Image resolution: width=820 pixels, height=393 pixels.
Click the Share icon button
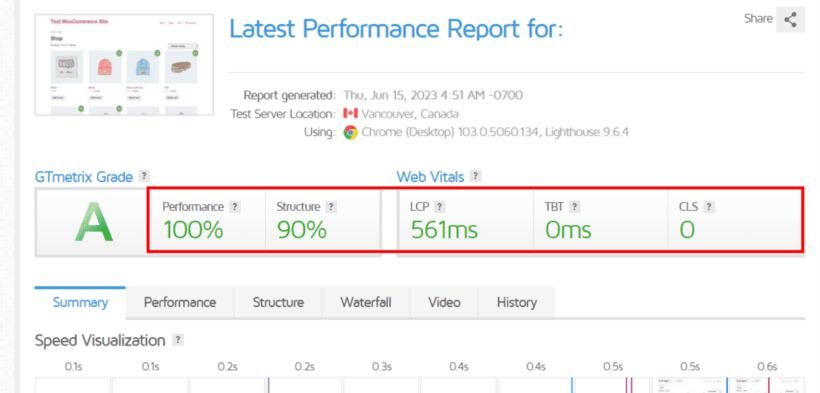tap(790, 20)
